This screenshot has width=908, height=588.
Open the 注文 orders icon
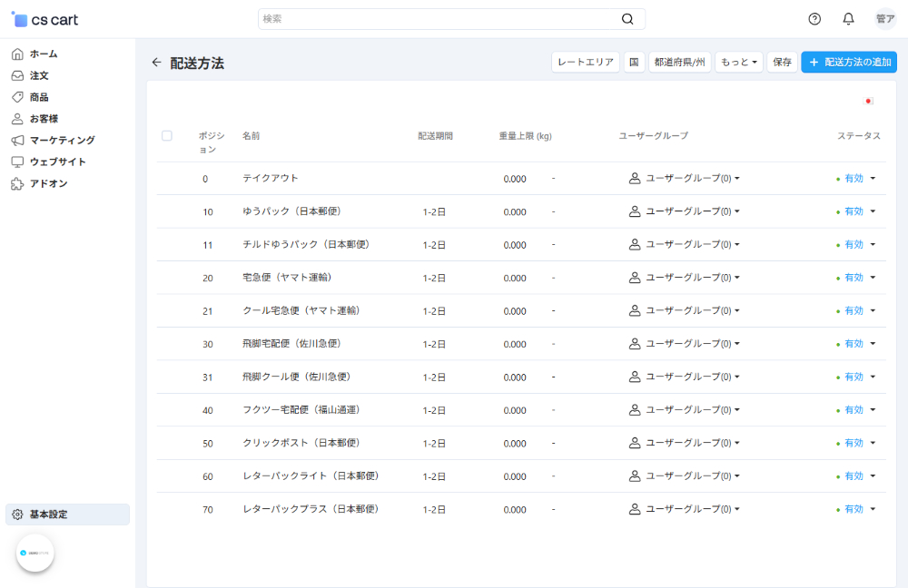click(16, 75)
